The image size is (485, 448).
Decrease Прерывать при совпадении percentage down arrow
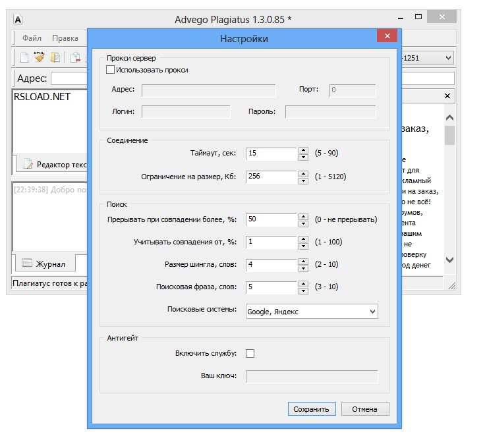303,223
